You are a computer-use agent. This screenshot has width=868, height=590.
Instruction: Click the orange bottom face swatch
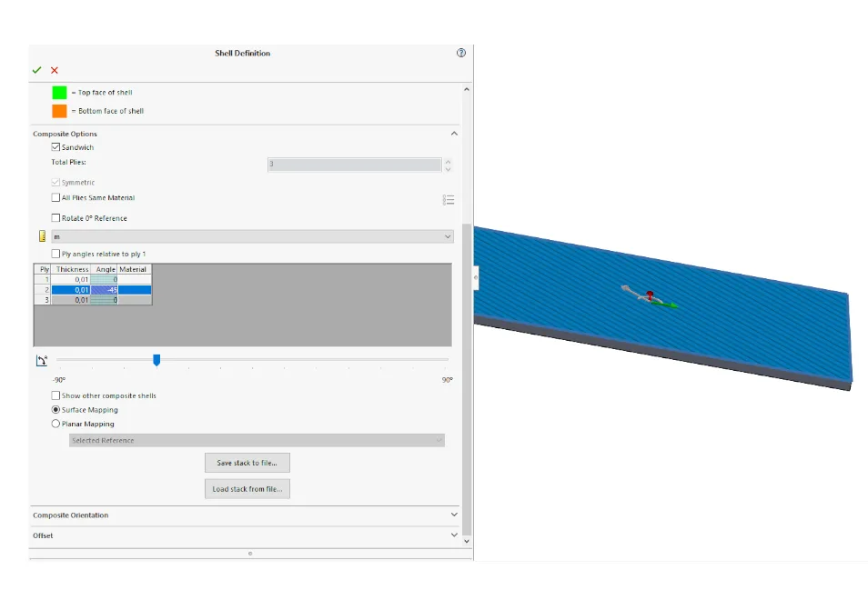click(x=59, y=111)
